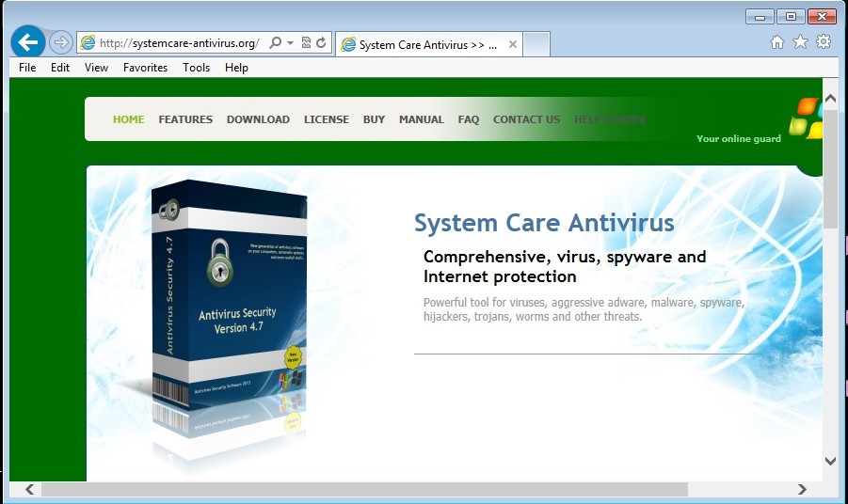848x504 pixels.
Task: Open the LICENSE link
Action: click(326, 119)
